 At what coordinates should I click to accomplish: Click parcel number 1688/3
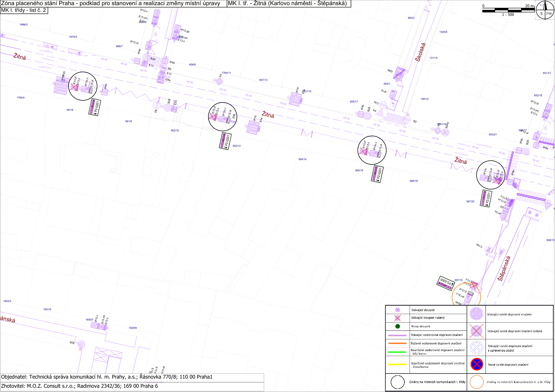click(24, 25)
